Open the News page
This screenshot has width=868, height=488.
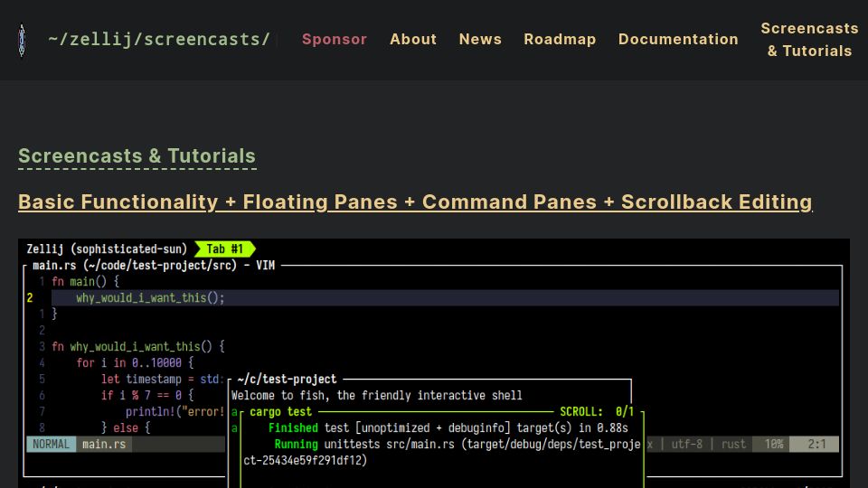coord(480,39)
